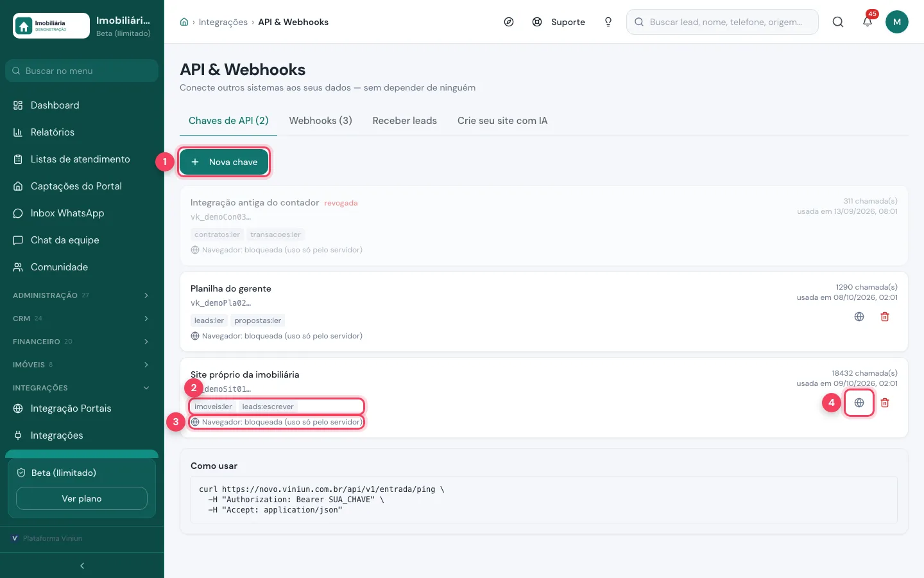Go to Listas de atendimento
This screenshot has height=578, width=924.
[82, 159]
